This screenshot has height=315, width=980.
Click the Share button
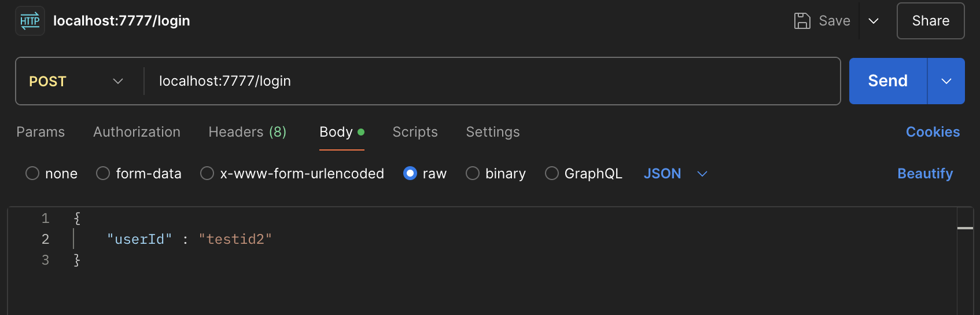point(930,21)
